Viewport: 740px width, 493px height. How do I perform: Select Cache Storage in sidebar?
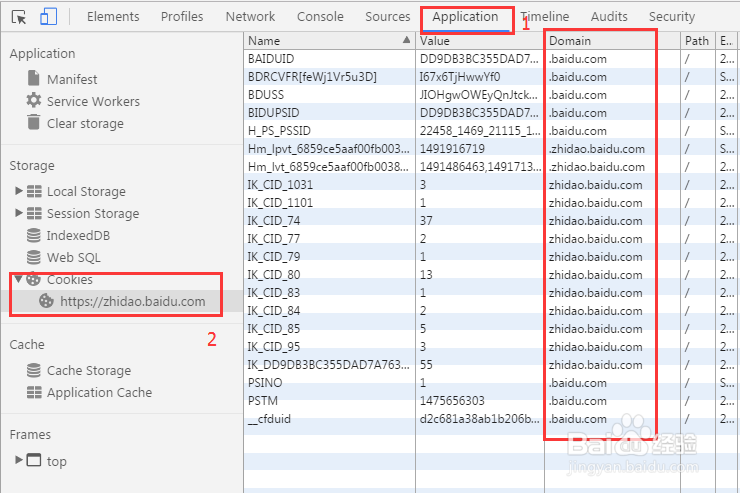(x=89, y=371)
